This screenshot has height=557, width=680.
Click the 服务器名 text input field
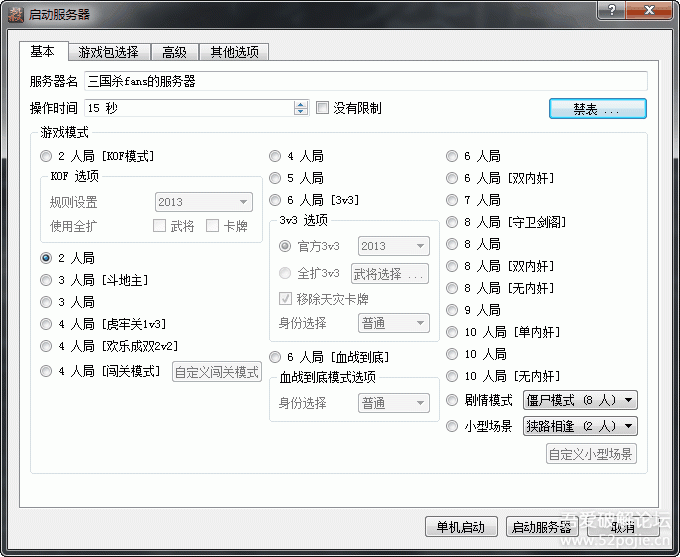click(x=365, y=81)
